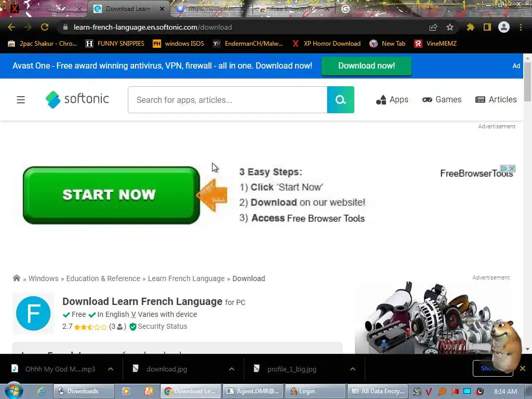Toggle the browser side panel icon

[x=487, y=27]
